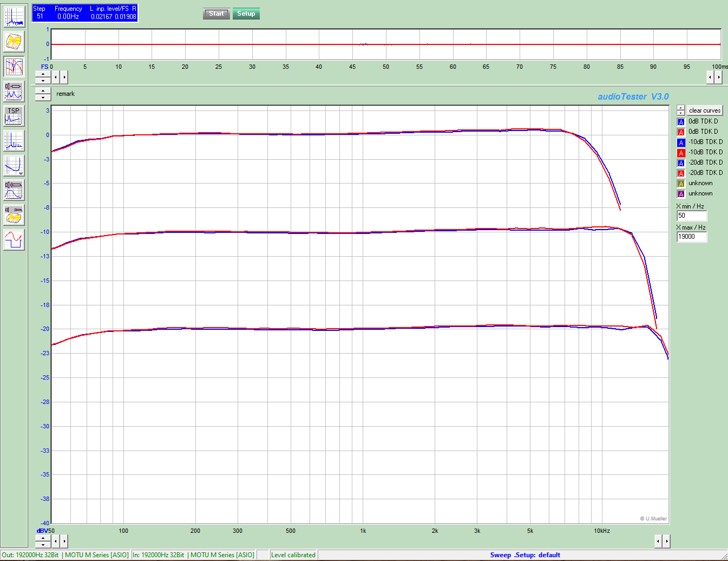The height and width of the screenshot is (561, 728).
Task: Select the frequency response sweep tool
Action: (14, 67)
